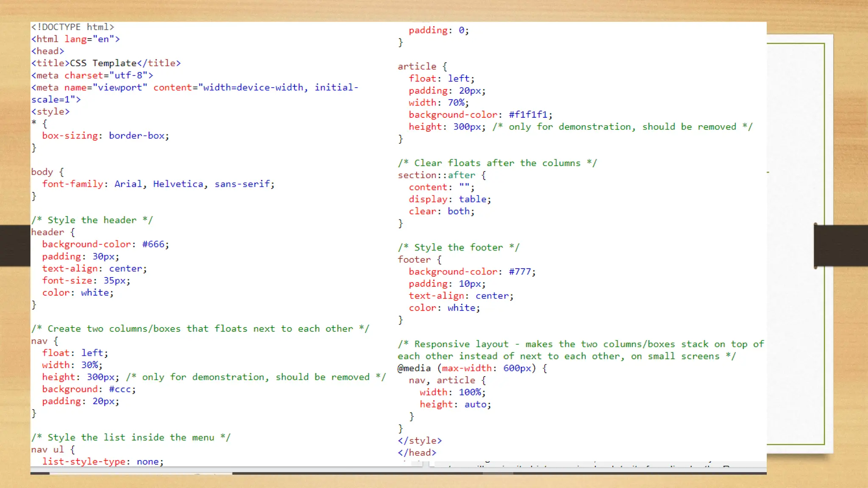Click the DOCTYPE html line
The width and height of the screenshot is (868, 488).
coord(72,27)
